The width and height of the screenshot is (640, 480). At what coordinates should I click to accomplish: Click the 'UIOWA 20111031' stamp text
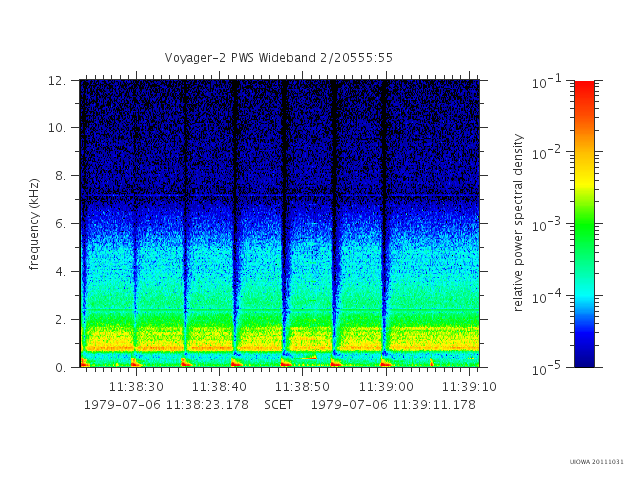(x=597, y=462)
